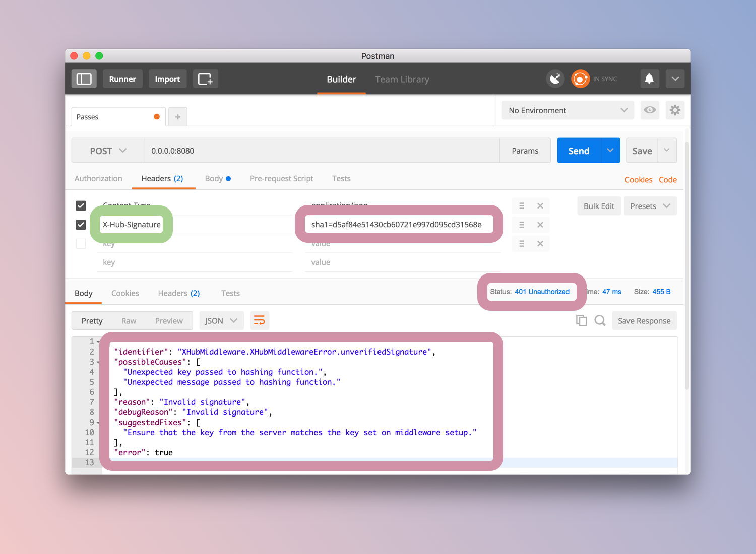Open the Send button dropdown arrow
Screen dimensions: 756x554
610,151
